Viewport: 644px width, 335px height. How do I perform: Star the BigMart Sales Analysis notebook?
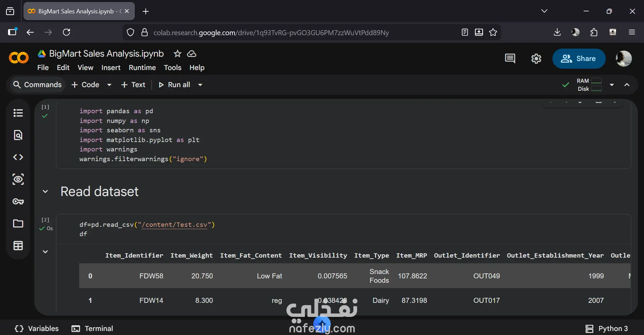[177, 54]
